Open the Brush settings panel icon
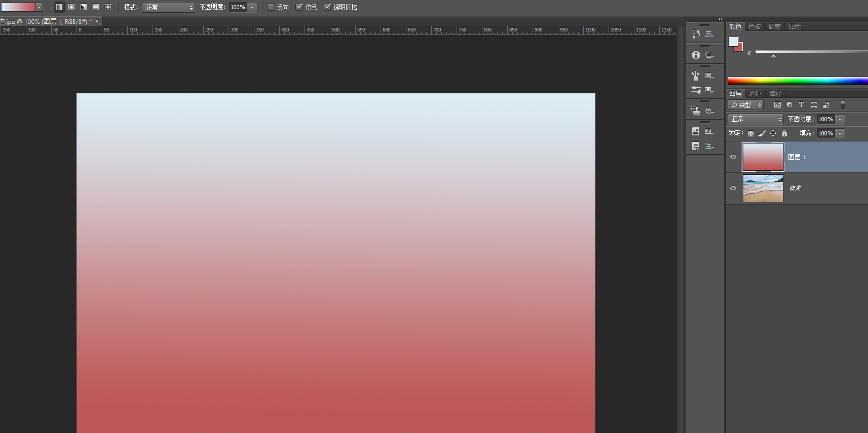Image resolution: width=868 pixels, height=433 pixels. (696, 90)
